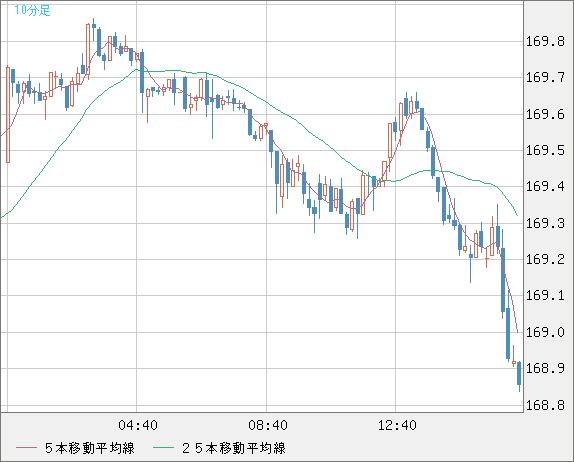Click the 12:40 time axis label
This screenshot has width=574, height=462.
397,425
